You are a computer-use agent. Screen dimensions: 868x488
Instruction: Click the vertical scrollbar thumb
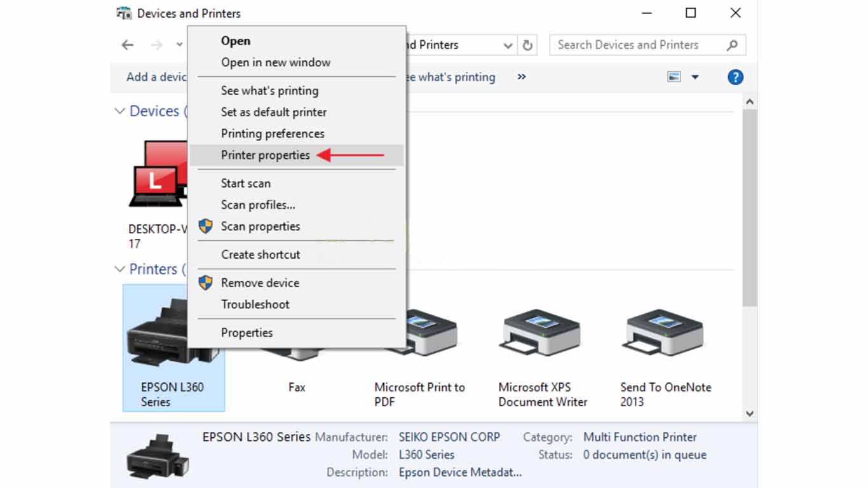pyautogui.click(x=750, y=207)
